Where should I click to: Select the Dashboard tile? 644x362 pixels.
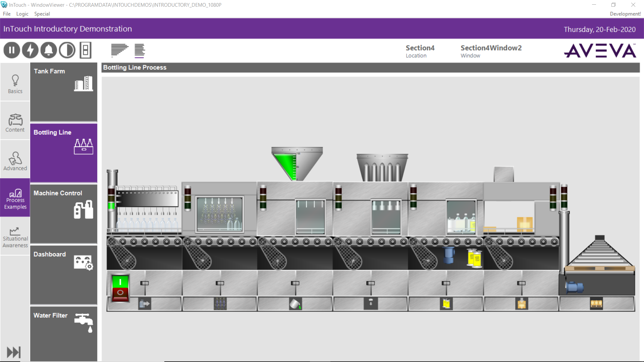click(x=64, y=275)
